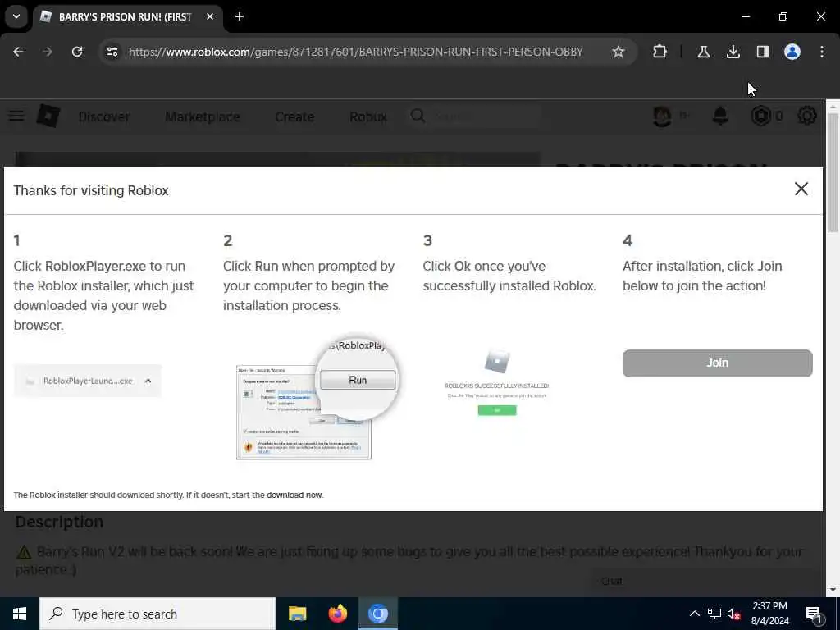Open Firefox from taskbar
840x630 pixels.
coord(337,614)
